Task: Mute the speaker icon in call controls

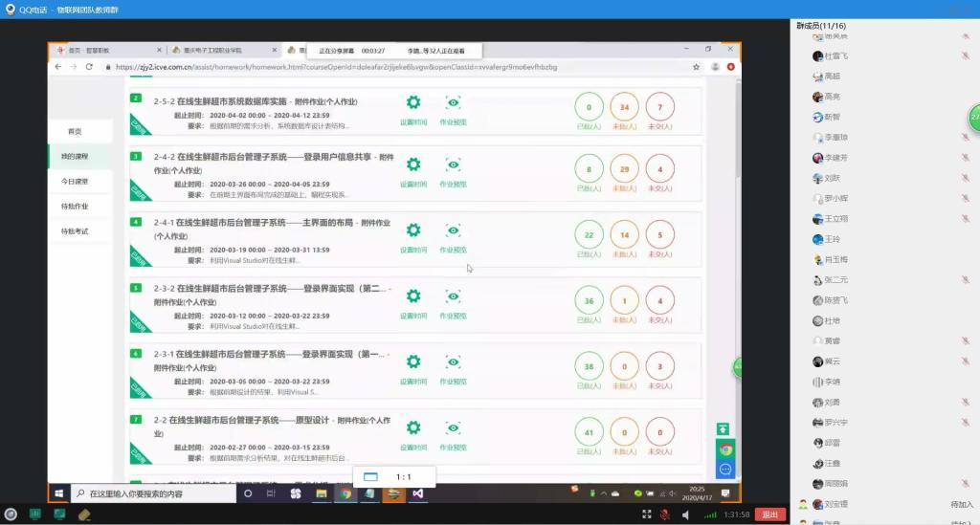Action: click(685, 514)
